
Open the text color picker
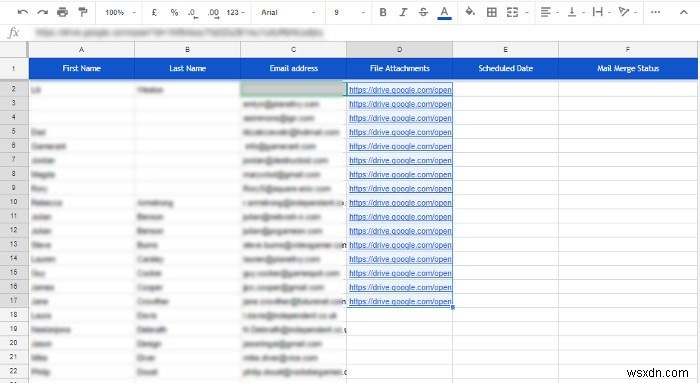pos(444,12)
